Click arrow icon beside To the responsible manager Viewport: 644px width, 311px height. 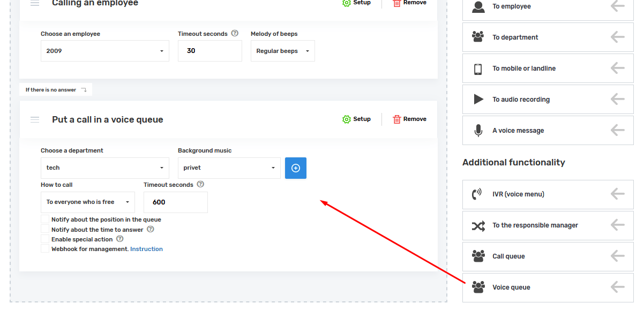tap(617, 225)
